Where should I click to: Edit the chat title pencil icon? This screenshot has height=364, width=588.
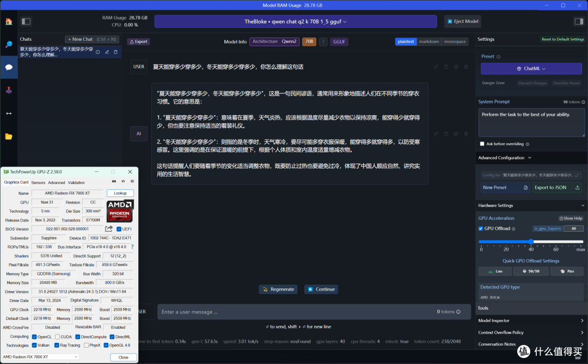click(x=107, y=52)
